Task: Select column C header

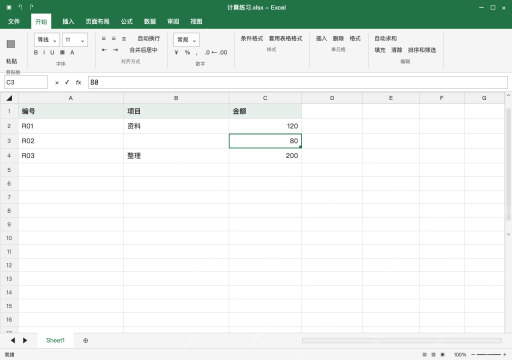Action: pyautogui.click(x=265, y=98)
